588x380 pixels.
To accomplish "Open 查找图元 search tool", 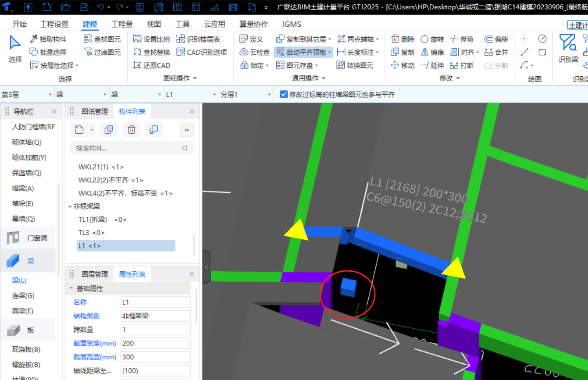I will [102, 39].
